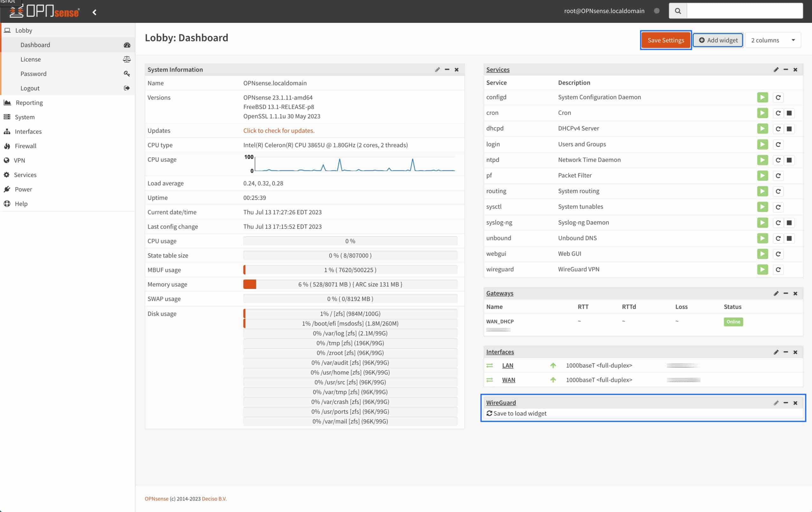Minimize the Gateways widget
Screen dimensions: 812x512
click(x=785, y=293)
